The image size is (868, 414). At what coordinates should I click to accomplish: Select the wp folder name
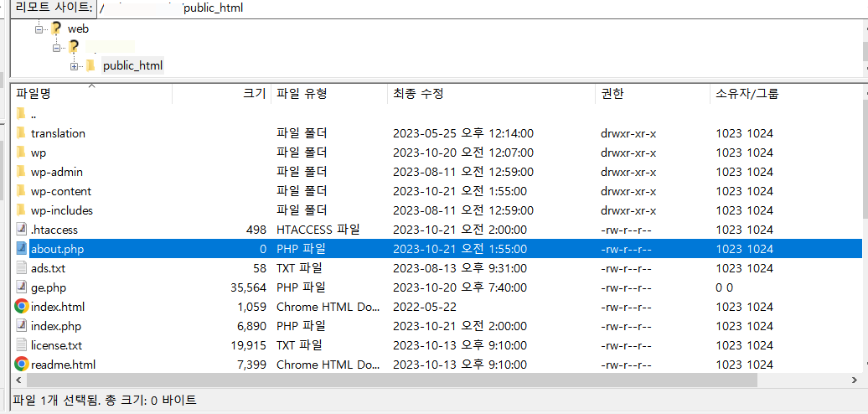[39, 153]
